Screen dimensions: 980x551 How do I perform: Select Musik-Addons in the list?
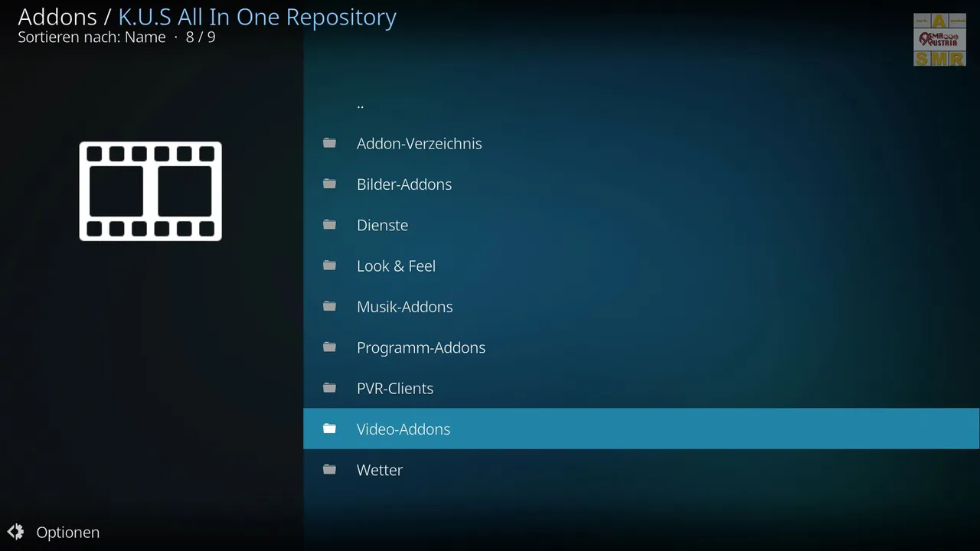tap(642, 306)
